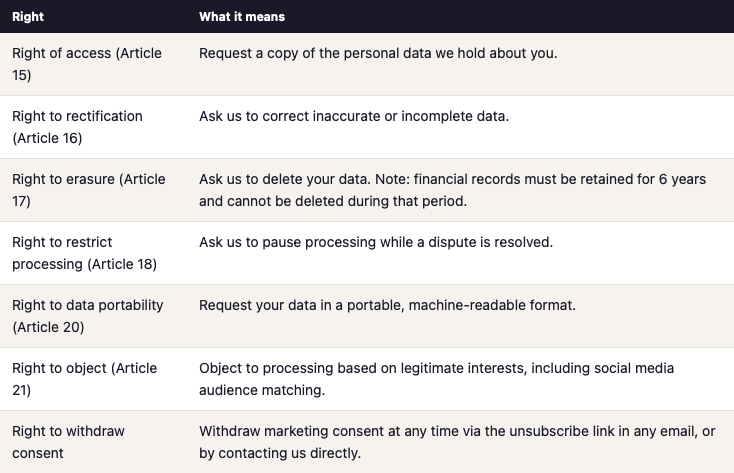The height and width of the screenshot is (473, 734).
Task: Click 'Withdraw marketing consent at any time' text
Action: coord(340,431)
